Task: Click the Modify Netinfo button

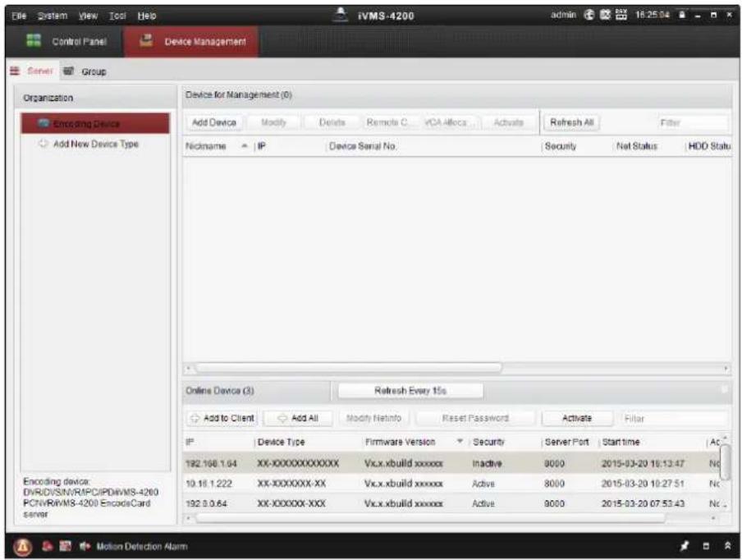Action: coord(373,419)
